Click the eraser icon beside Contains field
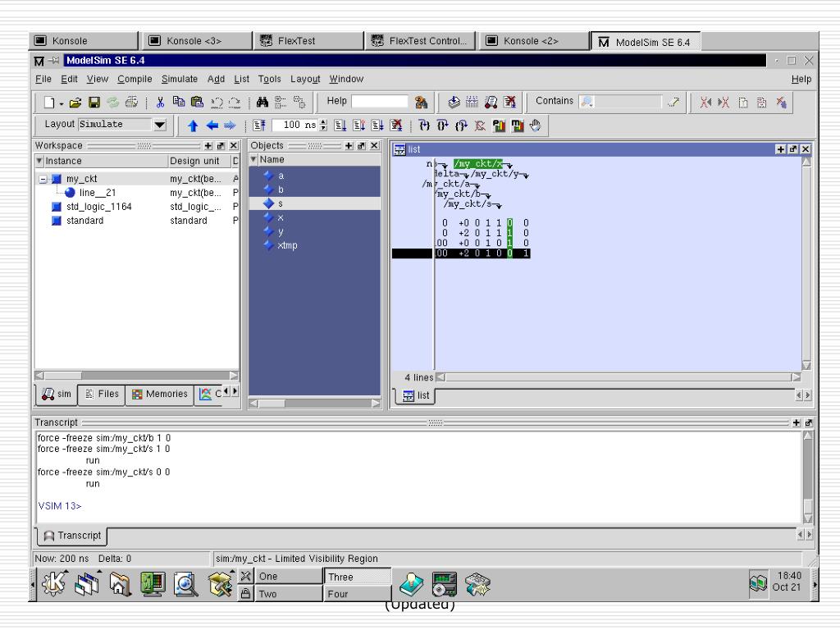 [673, 102]
